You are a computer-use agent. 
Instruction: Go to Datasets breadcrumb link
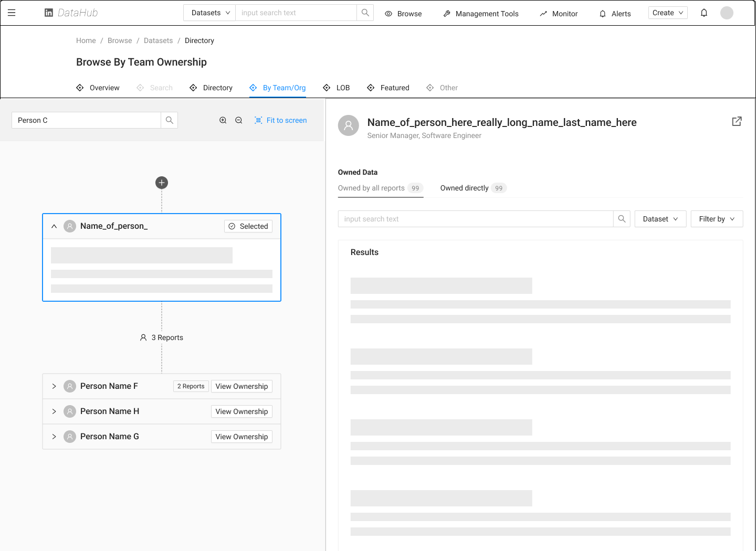(x=159, y=40)
